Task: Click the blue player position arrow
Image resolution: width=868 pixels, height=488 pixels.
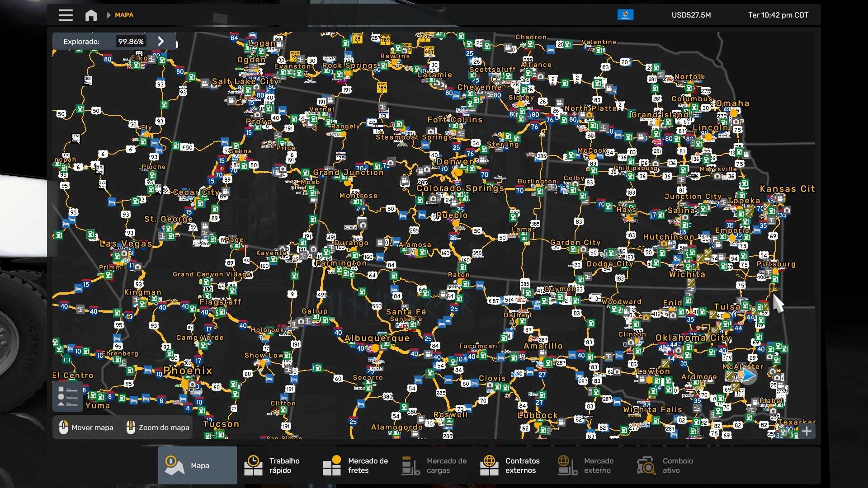Action: coord(749,375)
